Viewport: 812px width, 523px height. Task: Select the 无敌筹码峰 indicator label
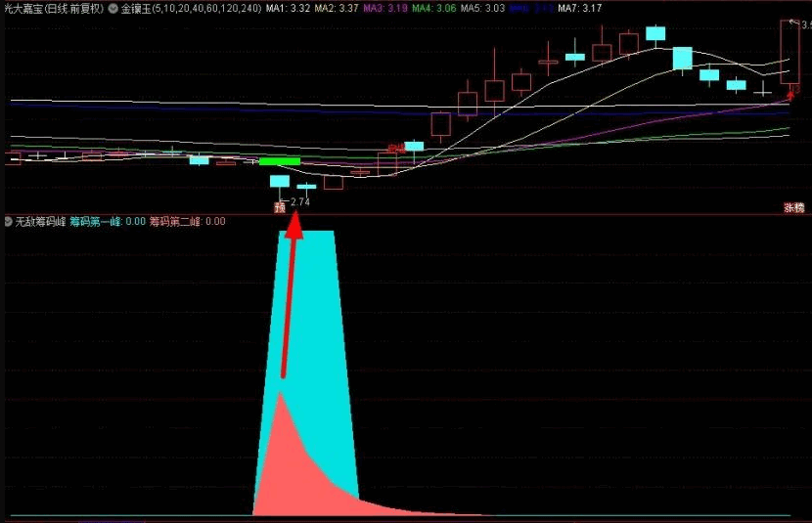tap(40, 221)
